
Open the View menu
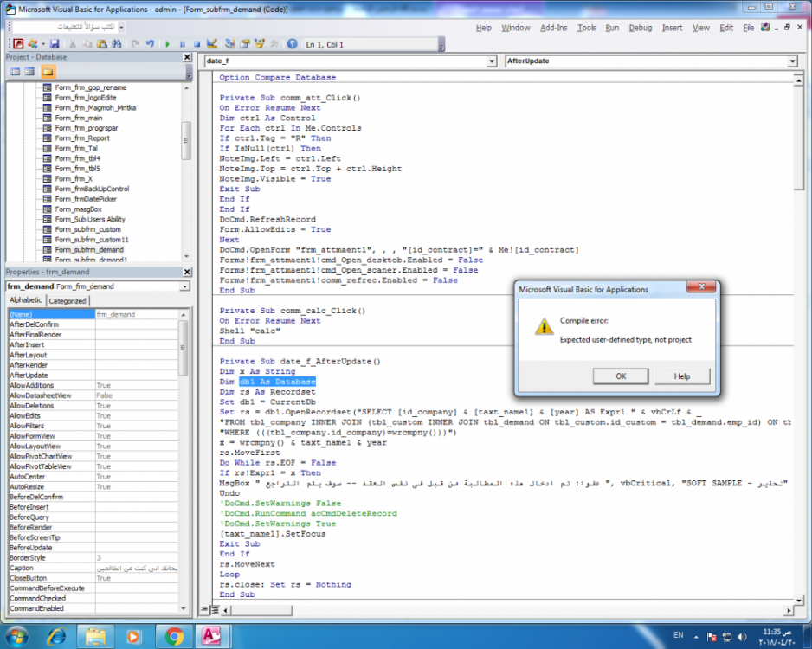(x=701, y=28)
